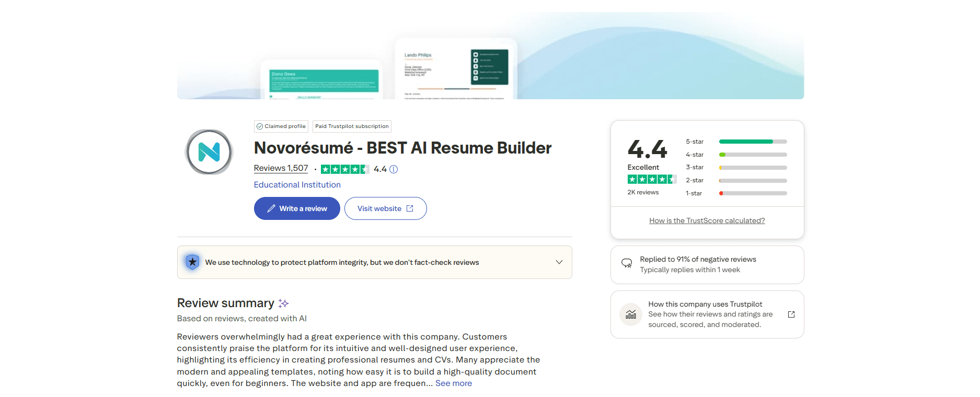Click the large 4.4 score number

tap(647, 149)
